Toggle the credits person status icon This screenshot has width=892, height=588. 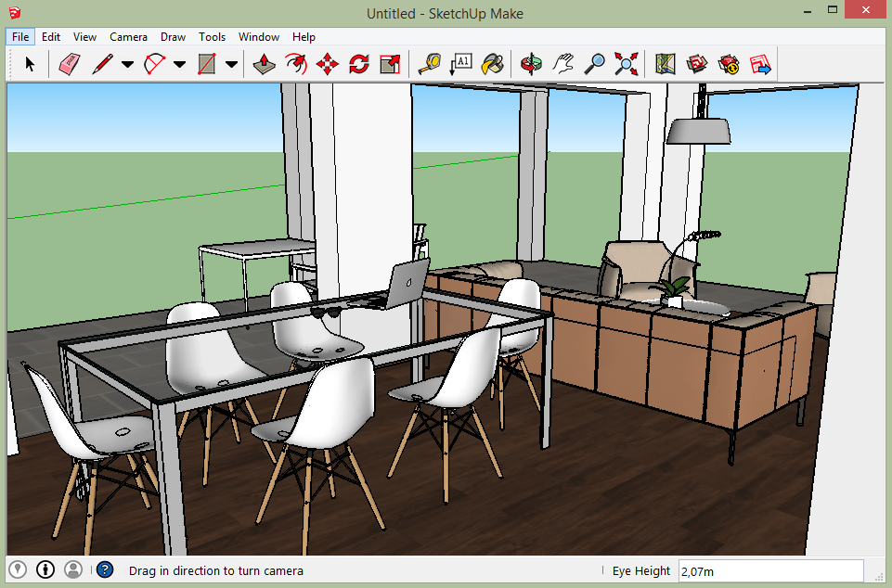(73, 569)
